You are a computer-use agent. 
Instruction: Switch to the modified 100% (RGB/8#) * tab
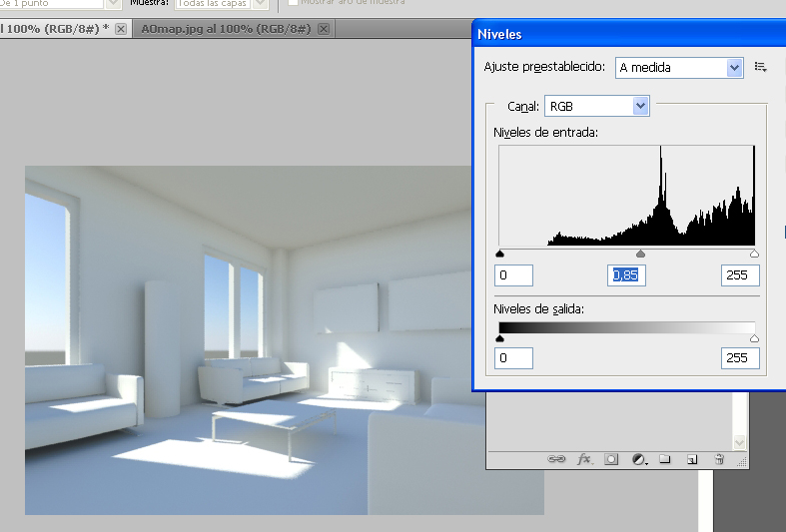click(54, 29)
